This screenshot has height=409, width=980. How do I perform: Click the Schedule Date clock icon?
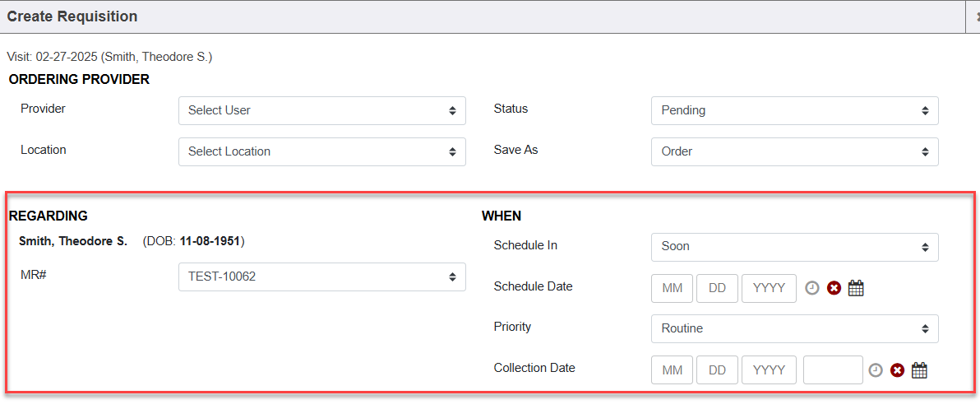click(x=811, y=288)
